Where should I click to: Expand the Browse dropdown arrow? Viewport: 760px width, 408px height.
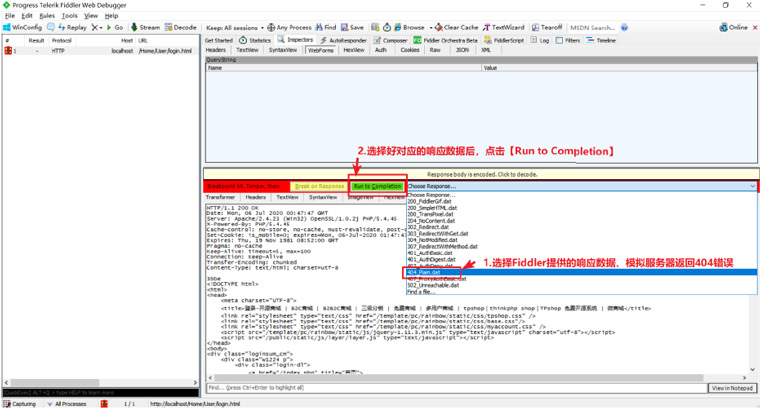click(x=430, y=28)
